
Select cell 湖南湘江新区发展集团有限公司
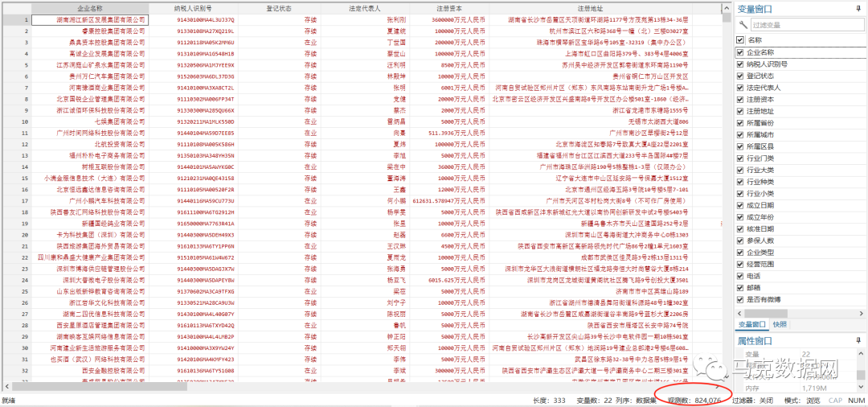click(90, 20)
